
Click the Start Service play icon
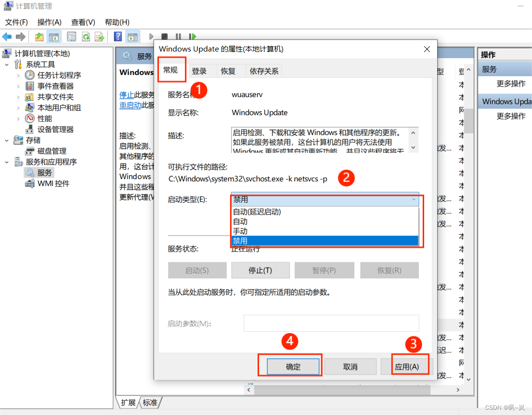(151, 36)
